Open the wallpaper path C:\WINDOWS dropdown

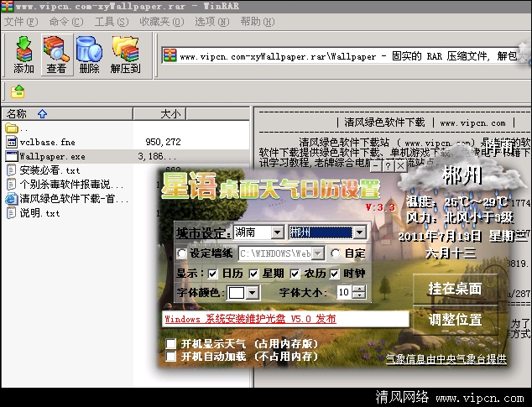click(x=318, y=253)
